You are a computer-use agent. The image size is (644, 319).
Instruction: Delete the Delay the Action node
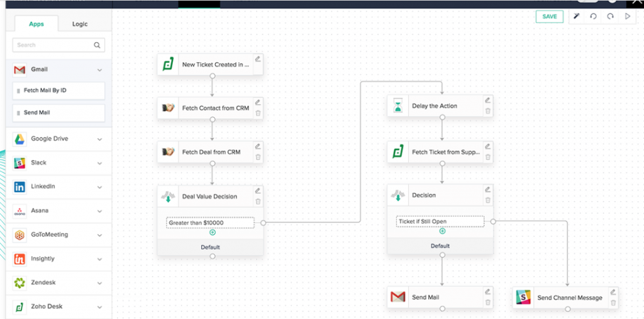click(487, 111)
